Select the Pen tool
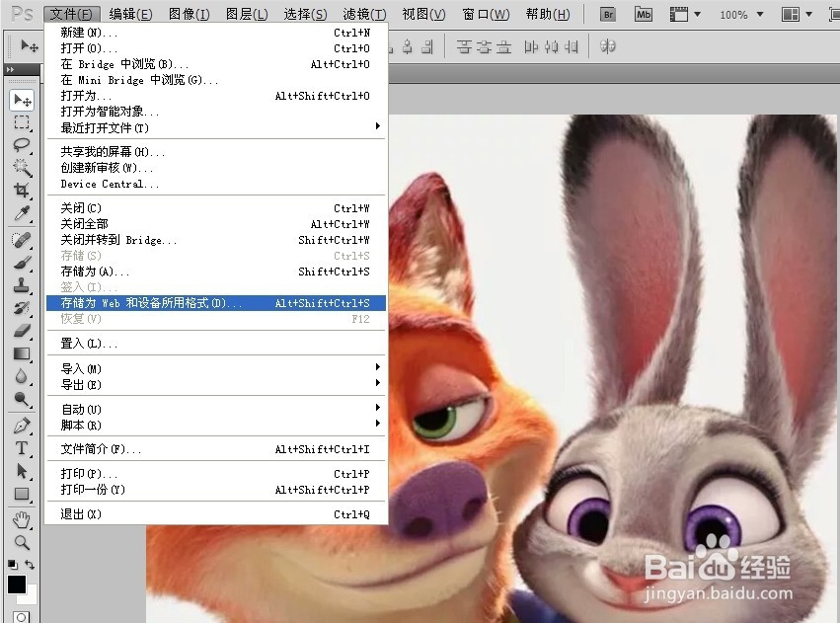840x623 pixels. point(22,426)
